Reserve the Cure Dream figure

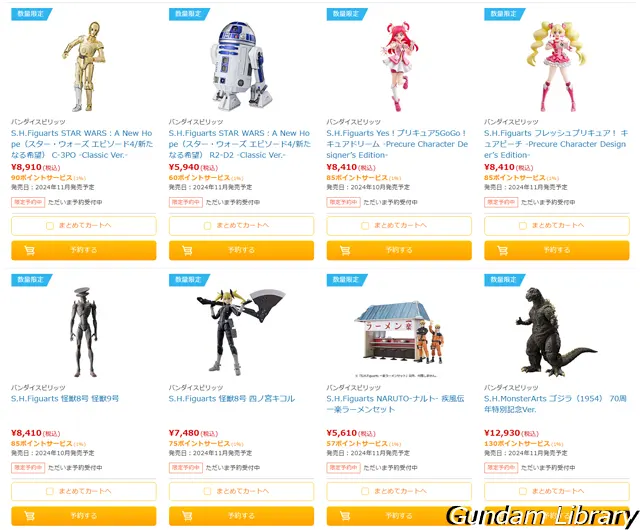click(399, 250)
